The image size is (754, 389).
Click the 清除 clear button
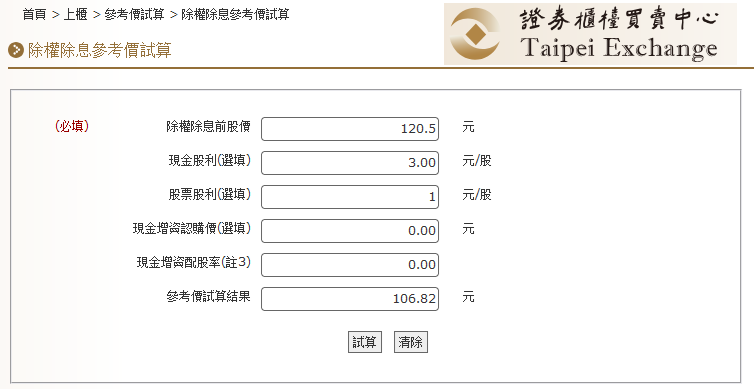point(411,342)
